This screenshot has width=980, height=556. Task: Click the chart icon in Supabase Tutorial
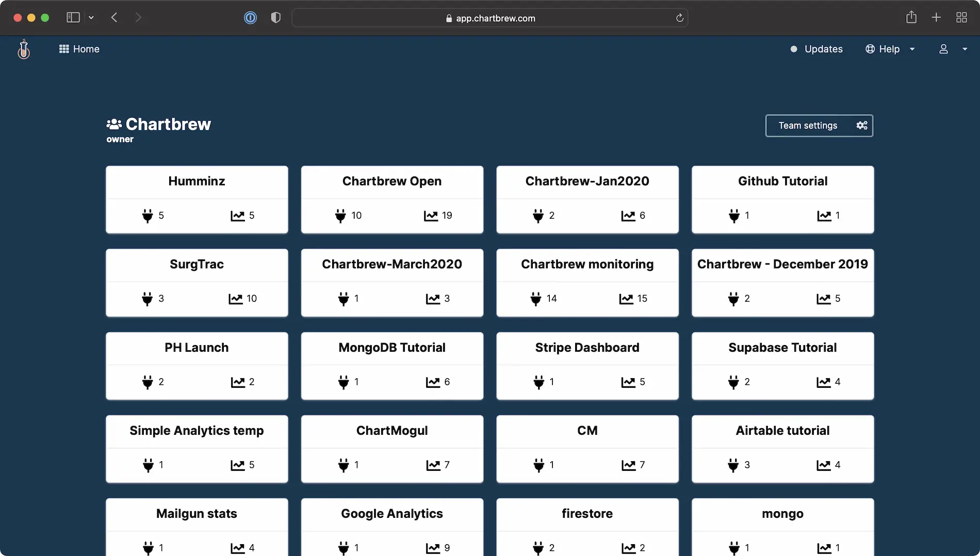coord(824,382)
